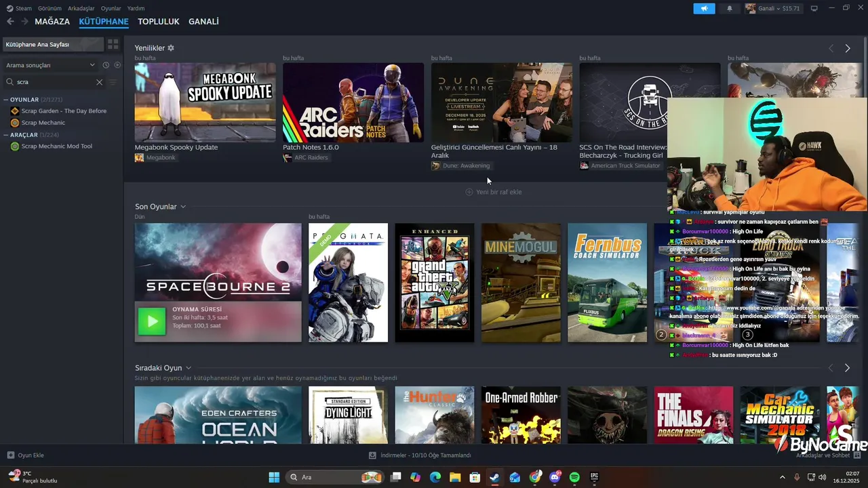
Task: Open ARC Raiders Patch Notes thumbnail
Action: [353, 102]
